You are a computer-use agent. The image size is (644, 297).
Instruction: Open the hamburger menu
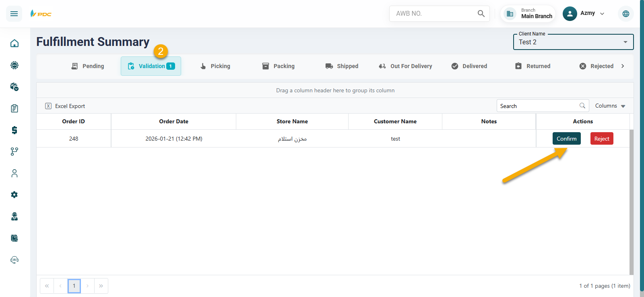point(14,14)
